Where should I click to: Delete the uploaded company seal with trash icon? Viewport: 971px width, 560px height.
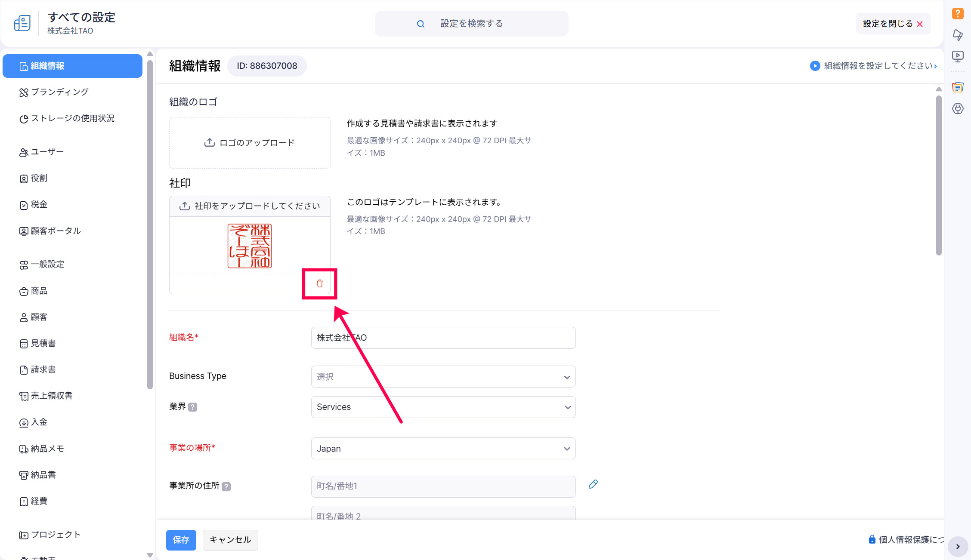point(319,283)
